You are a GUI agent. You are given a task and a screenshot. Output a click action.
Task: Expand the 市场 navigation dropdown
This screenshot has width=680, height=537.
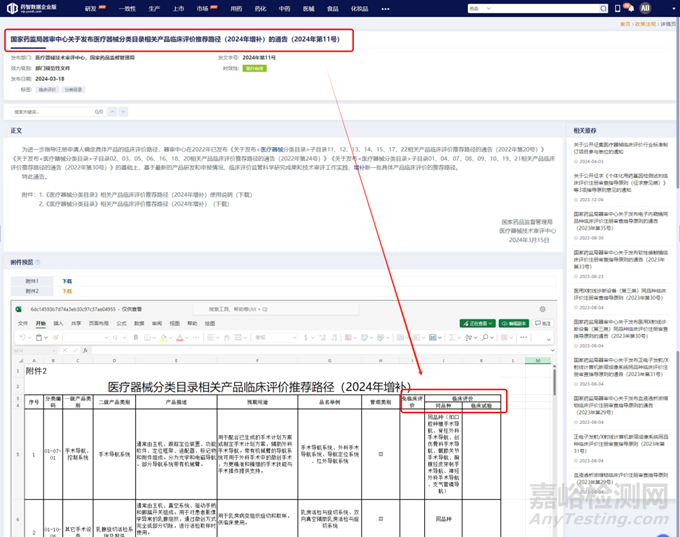click(205, 8)
